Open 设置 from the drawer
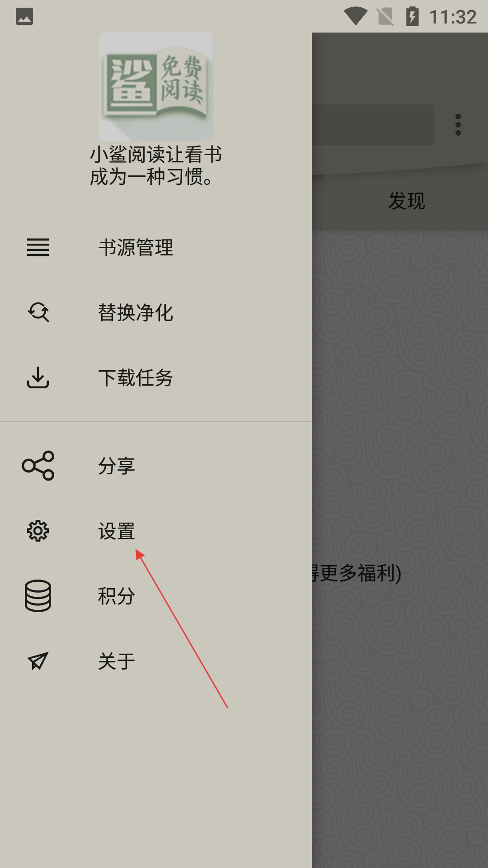Image resolution: width=488 pixels, height=868 pixels. pos(156,531)
